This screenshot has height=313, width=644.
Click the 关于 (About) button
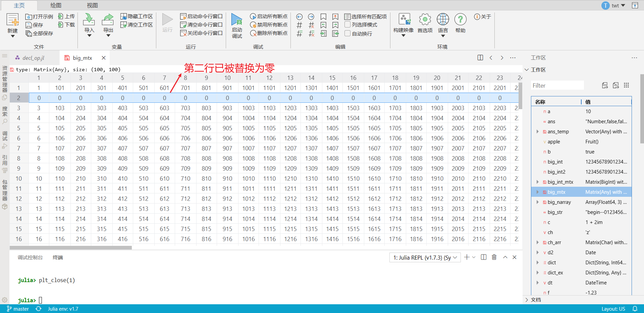tap(482, 16)
